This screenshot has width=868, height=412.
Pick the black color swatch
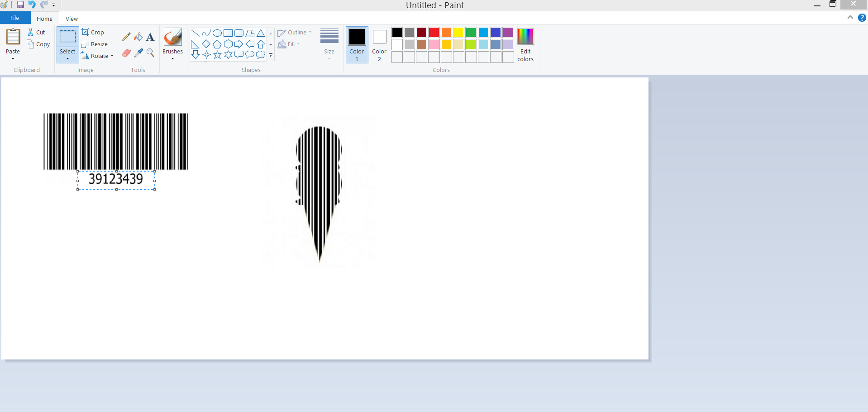coord(397,33)
